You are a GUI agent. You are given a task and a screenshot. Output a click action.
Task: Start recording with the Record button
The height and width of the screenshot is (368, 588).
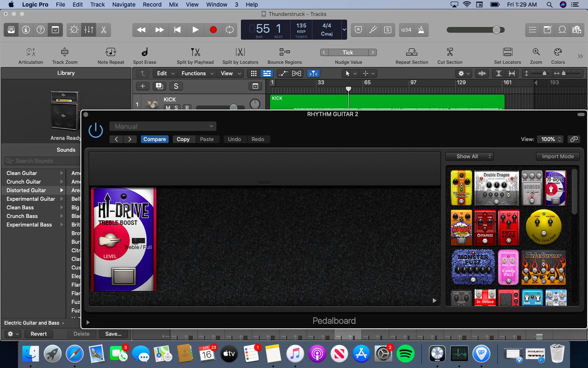(213, 30)
